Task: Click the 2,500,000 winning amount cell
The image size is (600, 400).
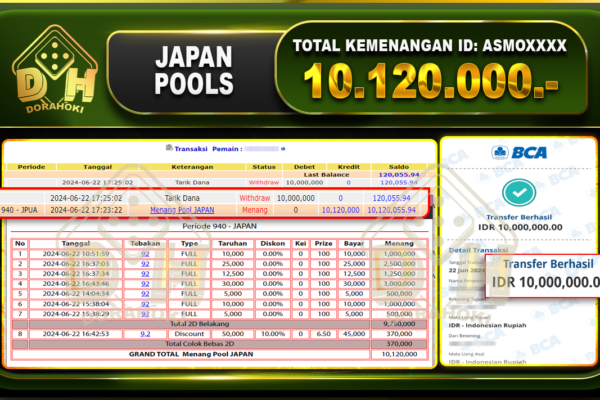Action: pyautogui.click(x=399, y=264)
